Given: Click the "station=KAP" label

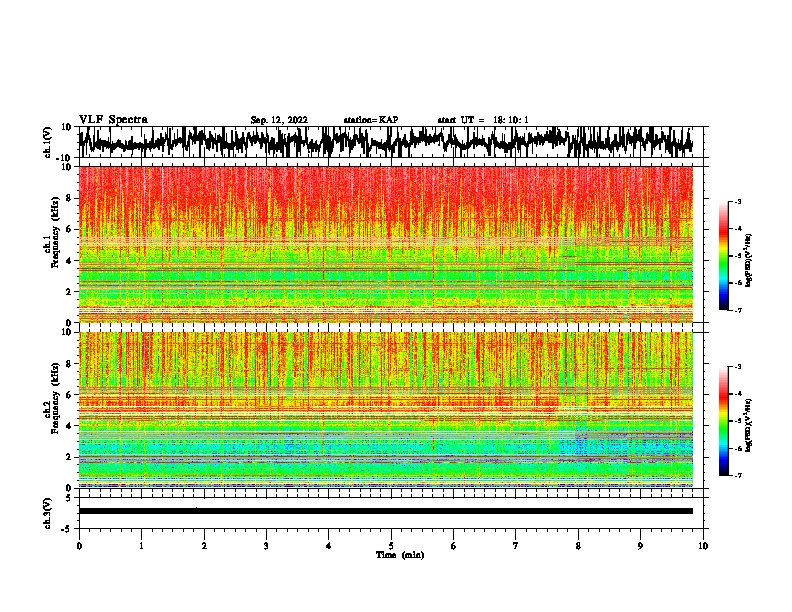Looking at the screenshot, I should point(371,120).
